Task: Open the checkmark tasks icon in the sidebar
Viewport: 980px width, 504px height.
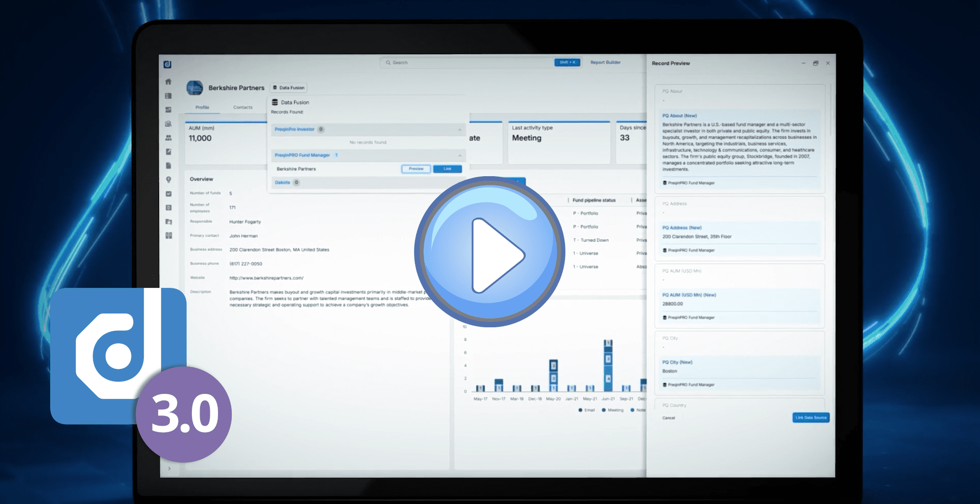Action: point(168,194)
